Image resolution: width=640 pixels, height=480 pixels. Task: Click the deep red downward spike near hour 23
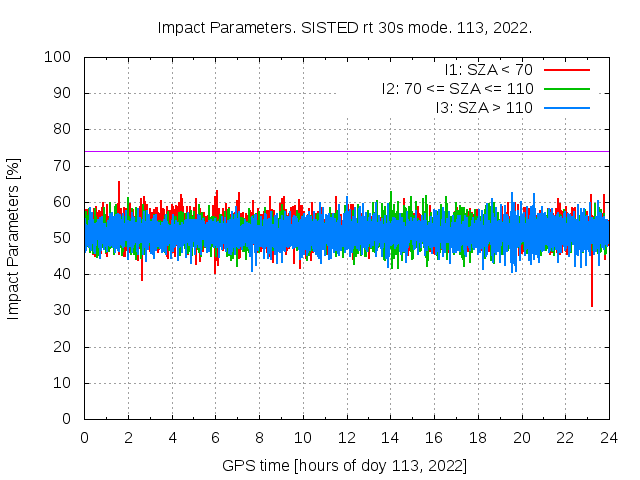point(592,295)
